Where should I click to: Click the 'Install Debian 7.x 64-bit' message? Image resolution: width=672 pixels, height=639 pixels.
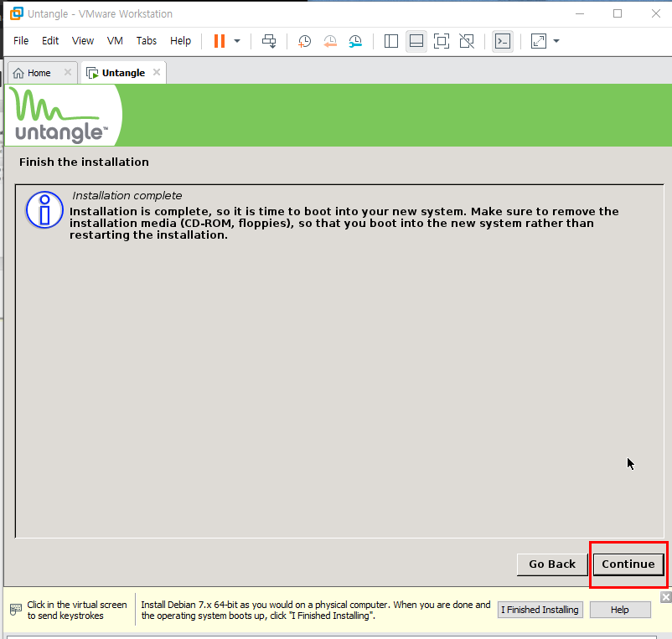pos(315,610)
